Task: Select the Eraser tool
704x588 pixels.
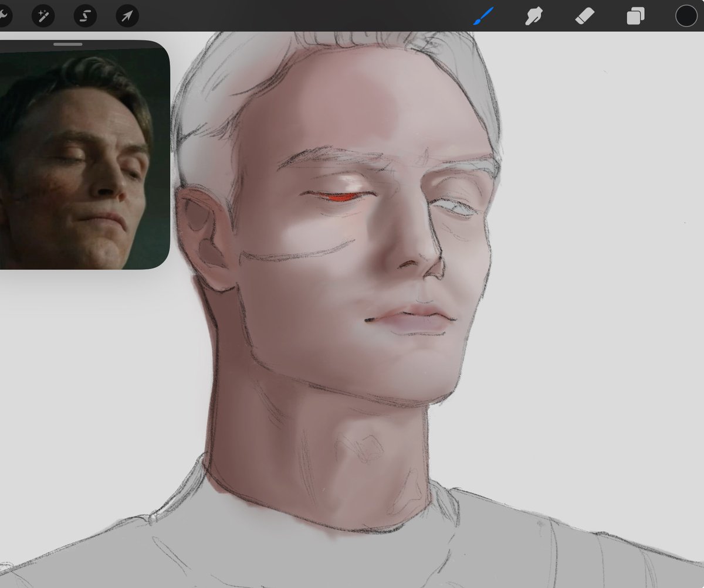Action: coord(585,16)
